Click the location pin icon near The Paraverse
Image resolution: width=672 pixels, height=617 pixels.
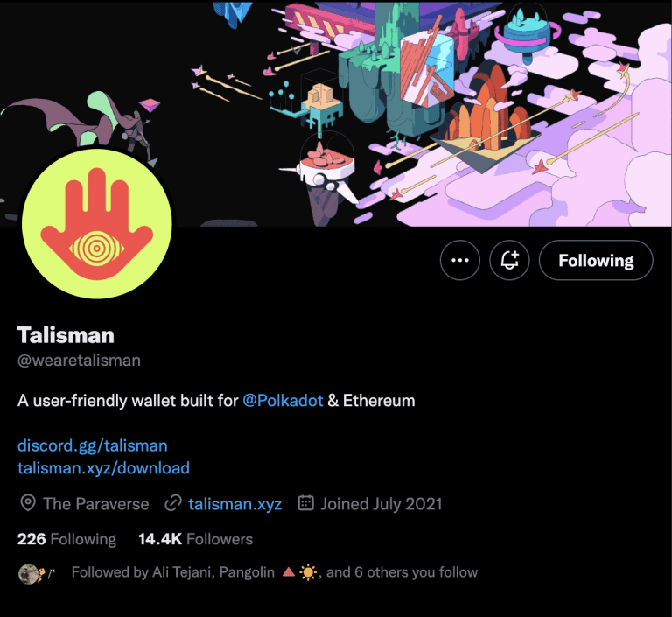(28, 503)
